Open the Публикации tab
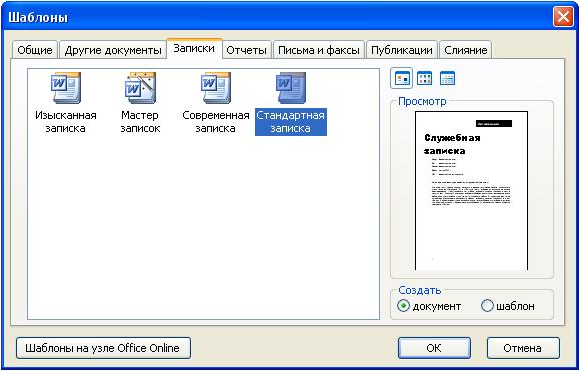The height and width of the screenshot is (377, 579). [402, 50]
